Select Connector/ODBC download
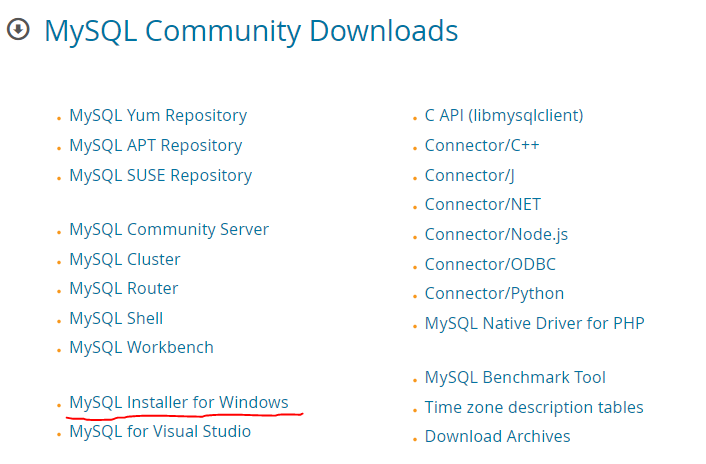Image resolution: width=706 pixels, height=464 pixels. pyautogui.click(x=490, y=264)
